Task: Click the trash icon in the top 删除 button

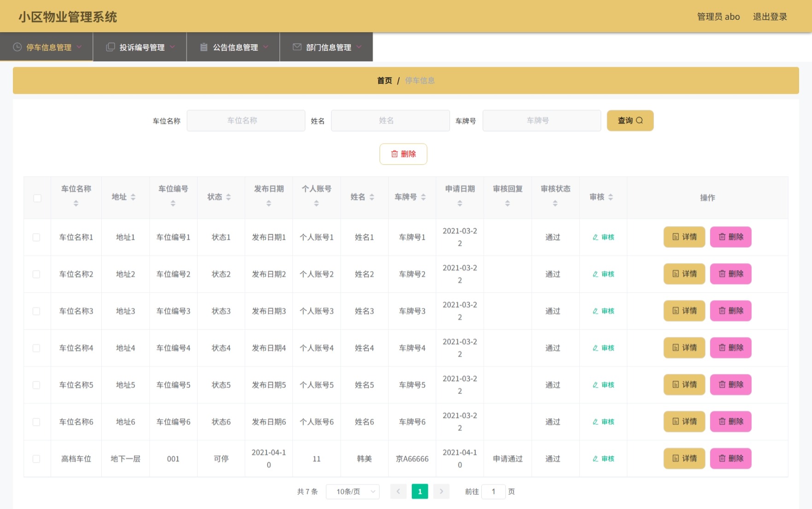Action: point(394,154)
